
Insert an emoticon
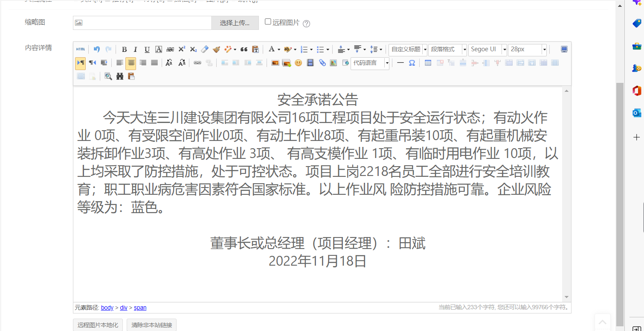(299, 63)
